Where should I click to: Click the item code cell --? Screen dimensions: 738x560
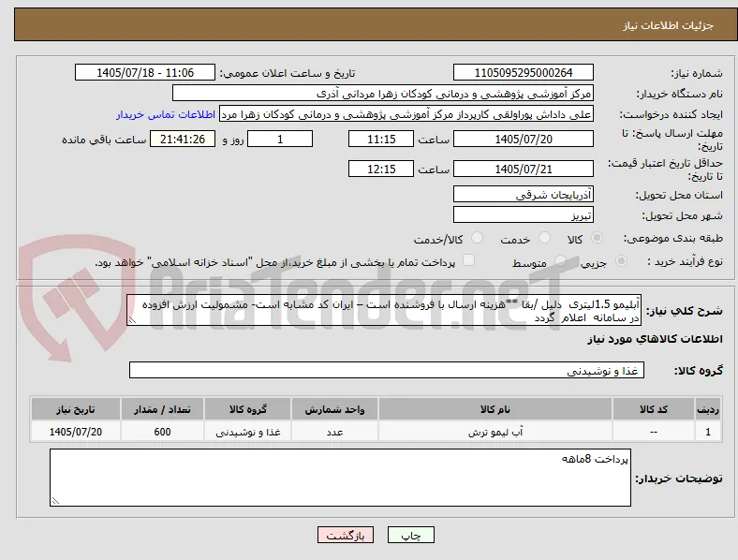(x=654, y=432)
